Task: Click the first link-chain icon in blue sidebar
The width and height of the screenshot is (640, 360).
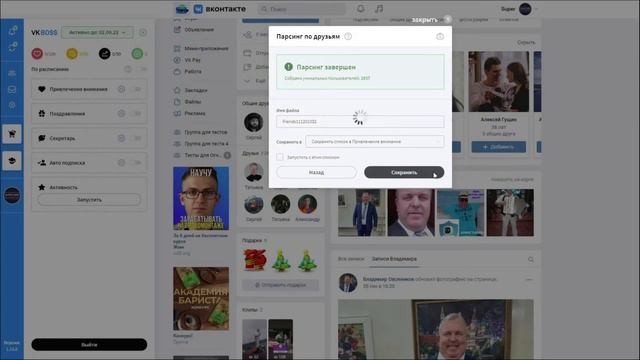Action: pyautogui.click(x=13, y=31)
